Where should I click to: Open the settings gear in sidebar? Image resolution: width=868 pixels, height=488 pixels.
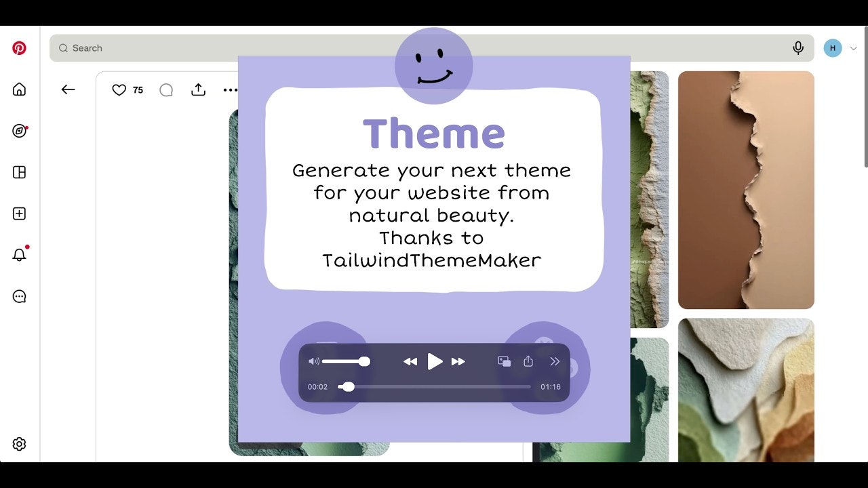19,444
